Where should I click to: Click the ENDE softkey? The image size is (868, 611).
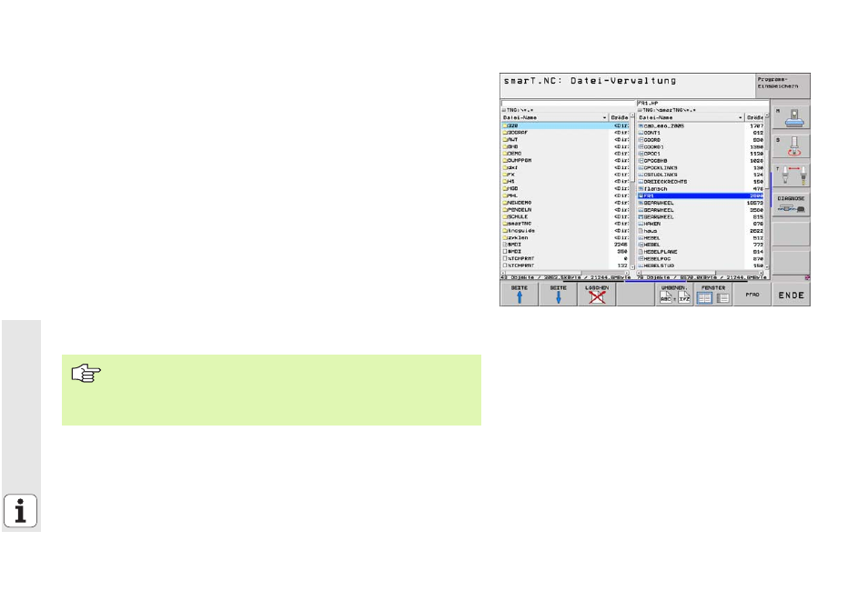pyautogui.click(x=791, y=295)
